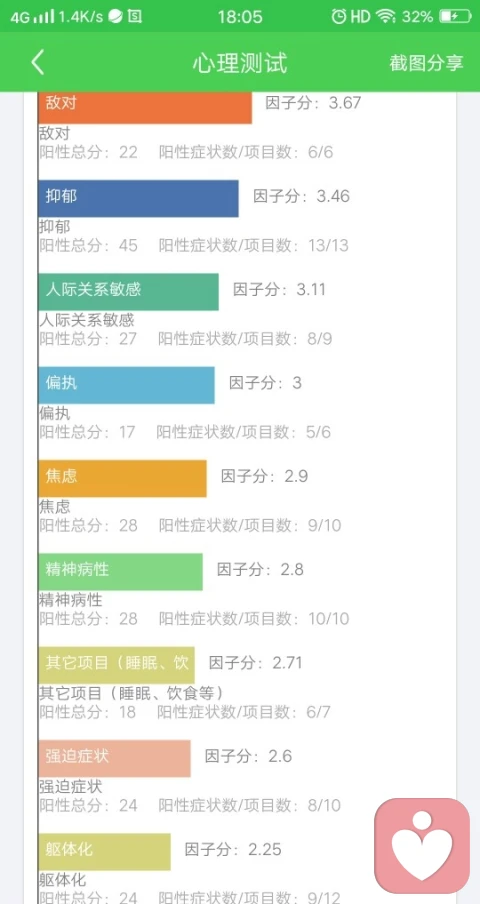Select the salmon 强迫症状 bar
Image resolution: width=480 pixels, height=904 pixels.
pos(115,759)
